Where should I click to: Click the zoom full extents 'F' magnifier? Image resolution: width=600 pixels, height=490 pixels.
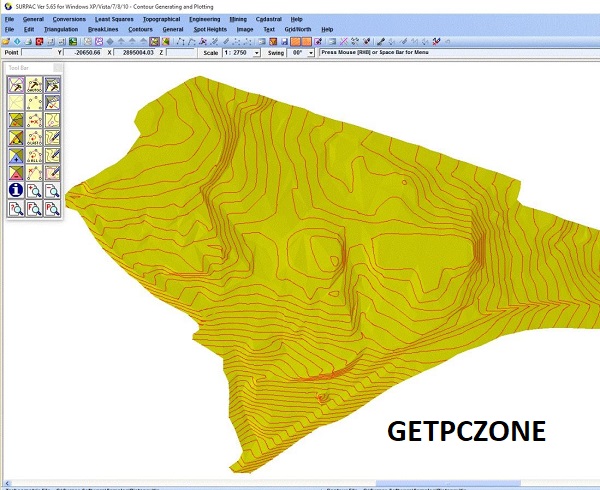tap(34, 208)
